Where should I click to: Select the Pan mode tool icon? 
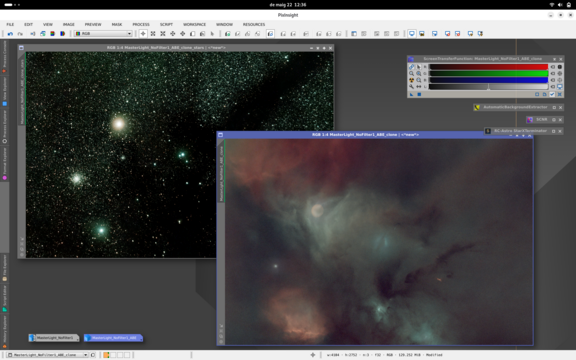pyautogui.click(x=173, y=34)
